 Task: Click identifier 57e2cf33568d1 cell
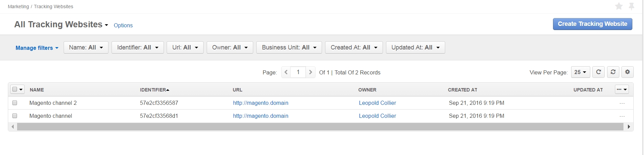159,116
